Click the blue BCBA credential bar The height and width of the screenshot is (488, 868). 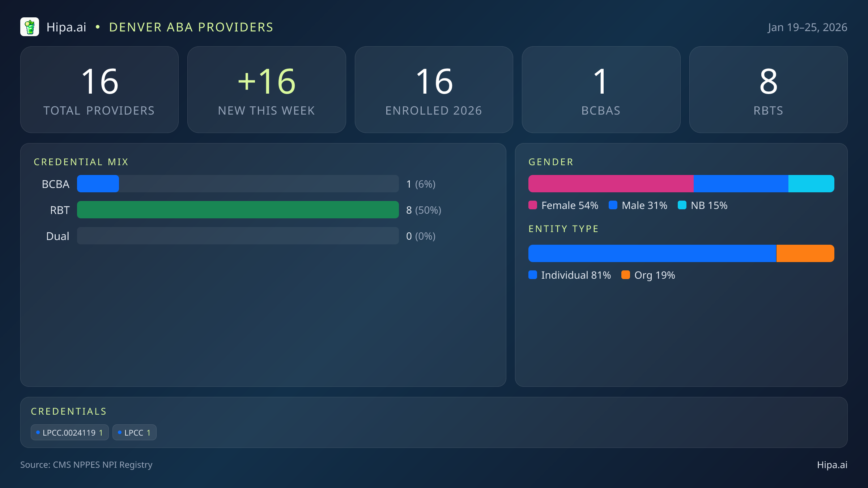[x=98, y=184]
